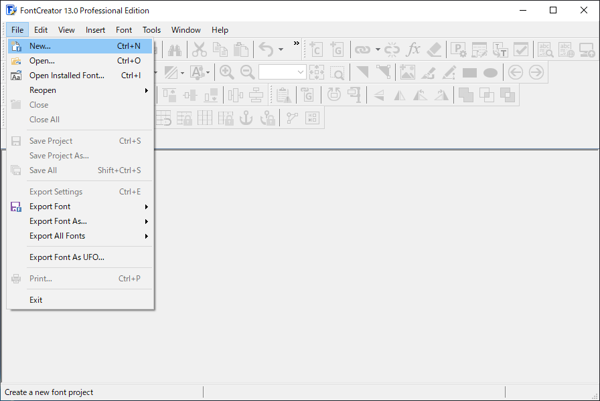
Task: Click the locked anchor icon
Action: point(267,118)
